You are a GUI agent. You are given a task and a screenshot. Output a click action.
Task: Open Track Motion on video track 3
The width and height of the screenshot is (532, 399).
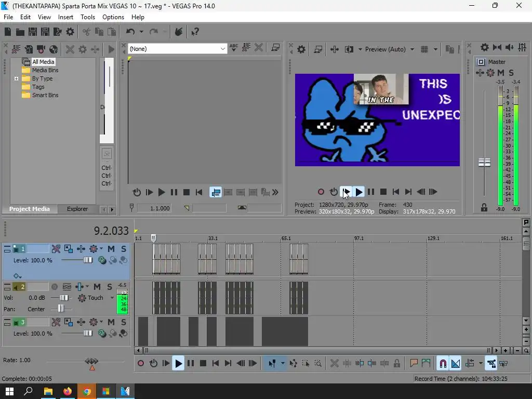point(68,322)
